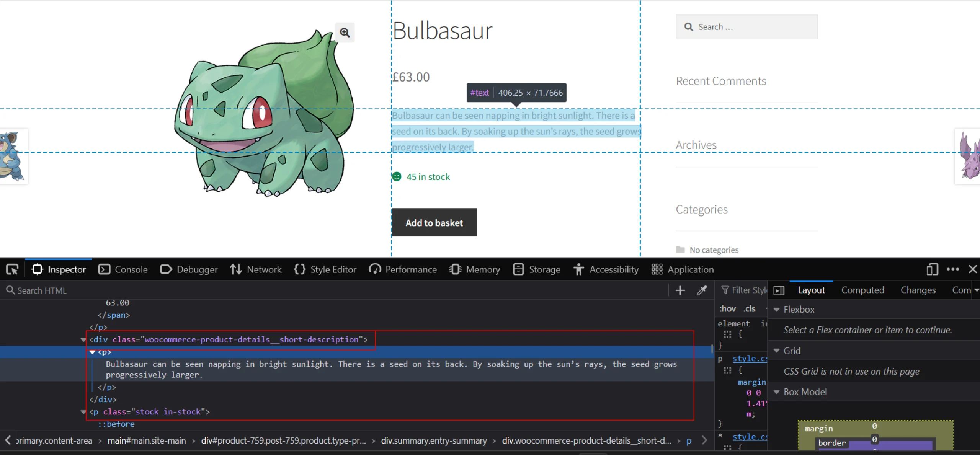This screenshot has width=980, height=455.
Task: Click the zoom magnifier on product image
Action: click(345, 33)
